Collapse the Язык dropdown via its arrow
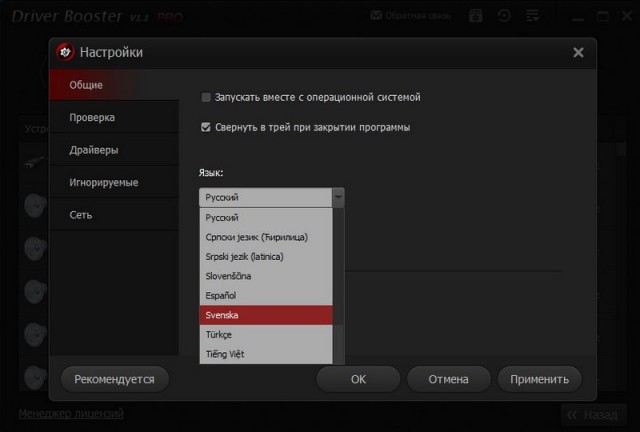 tap(338, 197)
